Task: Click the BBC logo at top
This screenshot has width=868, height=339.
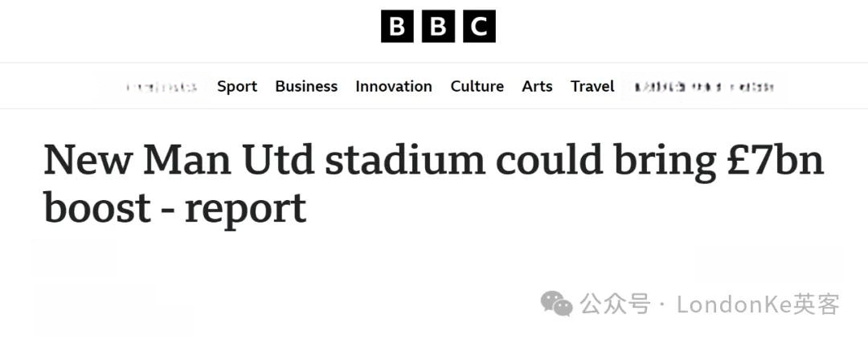Action: click(x=438, y=26)
